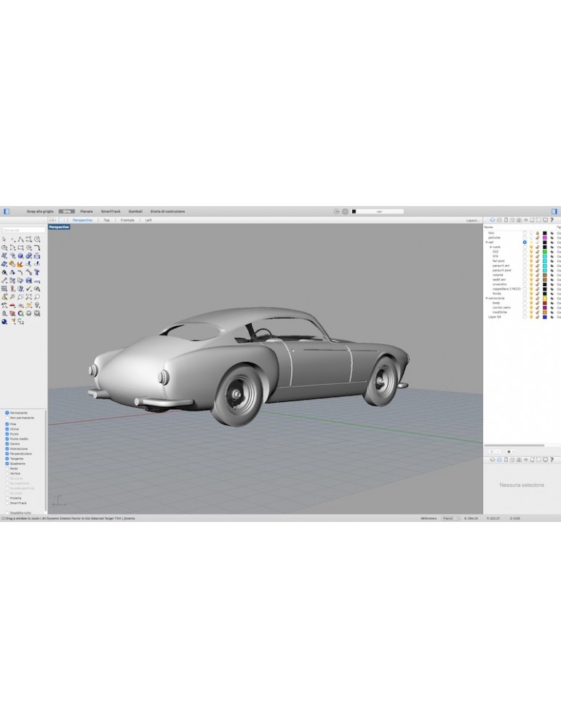Open the Array grid tool
561x728 pixels.
pos(4,289)
